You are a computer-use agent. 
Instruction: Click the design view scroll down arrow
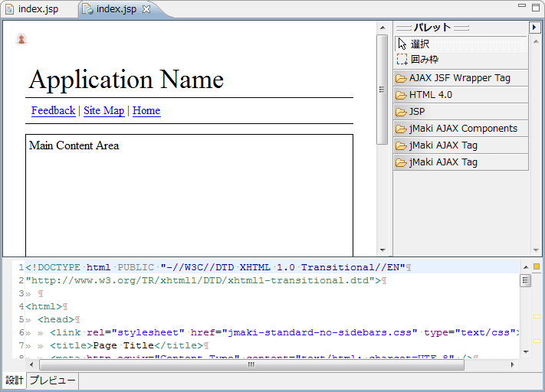(x=382, y=250)
